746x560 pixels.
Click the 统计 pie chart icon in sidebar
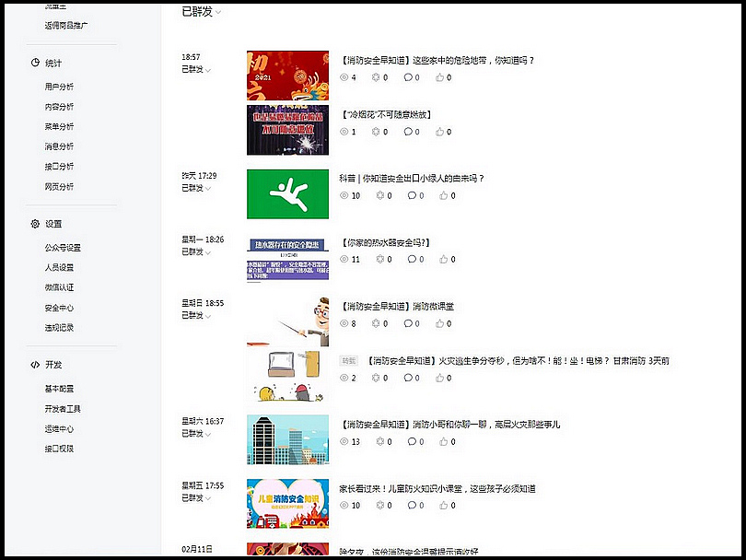[x=35, y=63]
